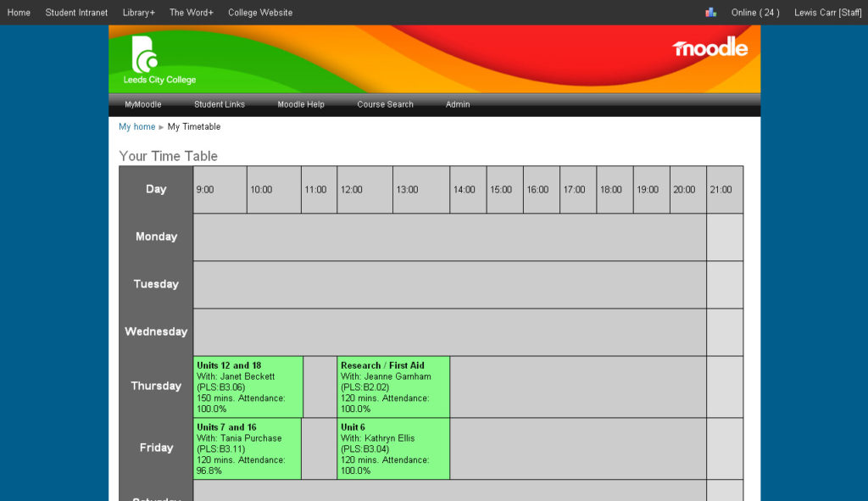Open the Student Links menu
The image size is (868, 501).
pos(220,104)
